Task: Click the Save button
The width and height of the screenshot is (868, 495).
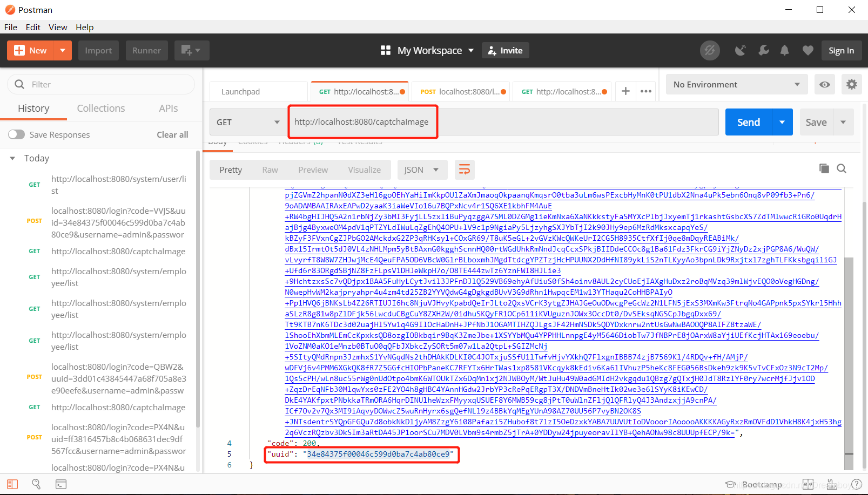Action: point(816,122)
